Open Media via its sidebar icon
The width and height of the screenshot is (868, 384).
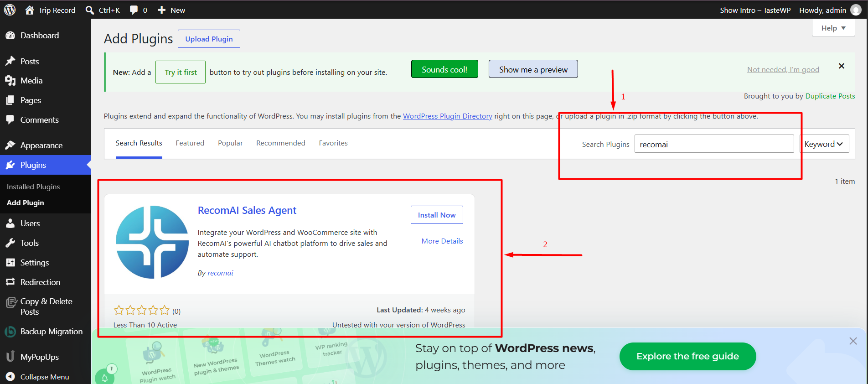point(10,81)
